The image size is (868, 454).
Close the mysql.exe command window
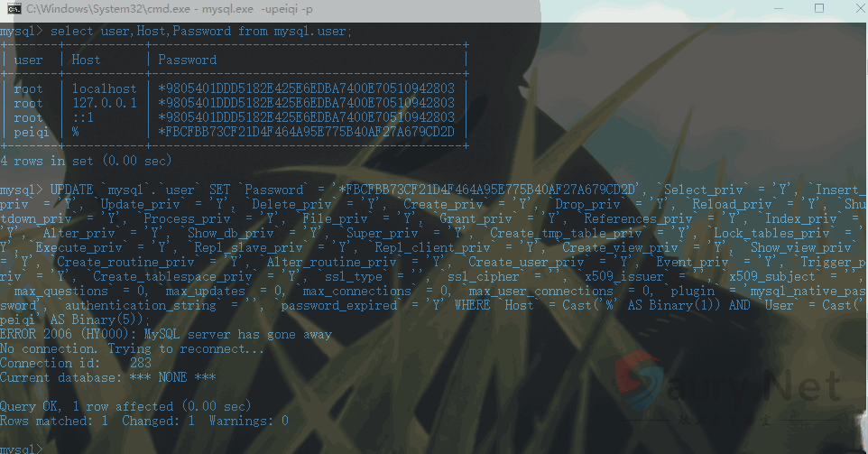[860, 8]
